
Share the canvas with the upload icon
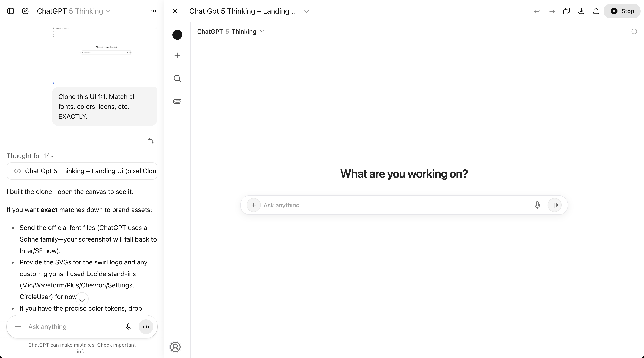tap(596, 11)
